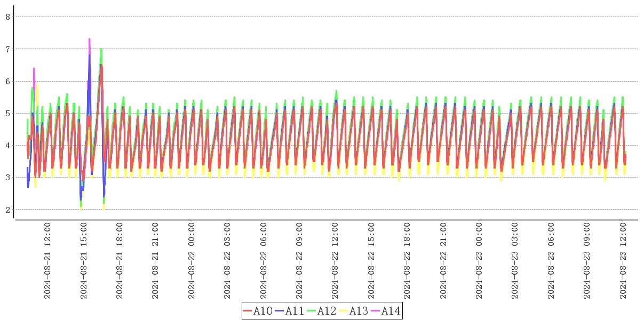Click the magenta A14 legend line swatch

(x=376, y=311)
